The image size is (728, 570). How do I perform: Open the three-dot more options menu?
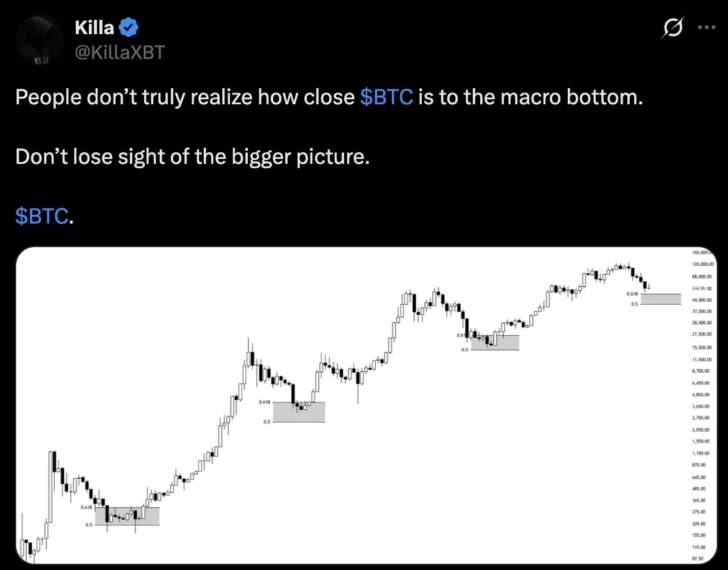tap(706, 27)
